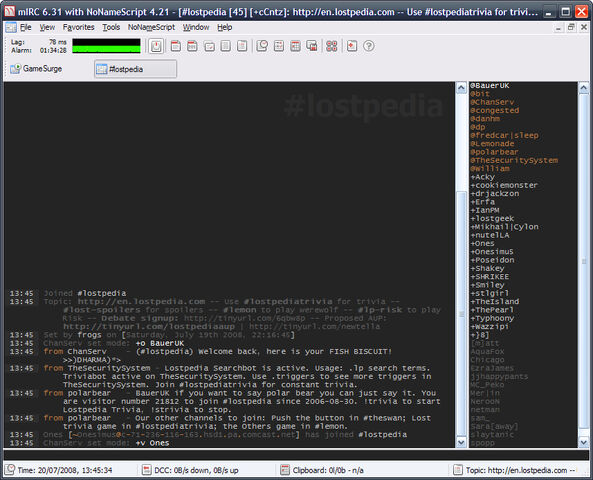Click the DCC icon in the status bar
Screen dimensions: 593x480
pyautogui.click(x=146, y=470)
